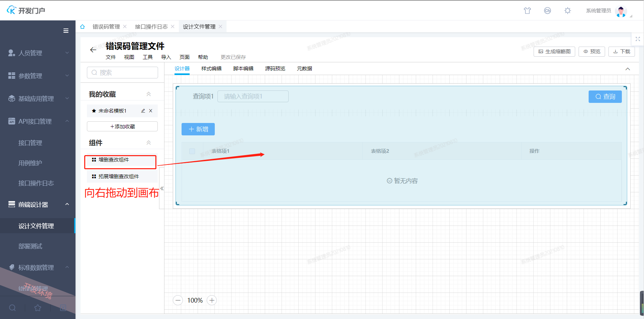Click the 新增 button on canvas
644x319 pixels.
pyautogui.click(x=198, y=129)
